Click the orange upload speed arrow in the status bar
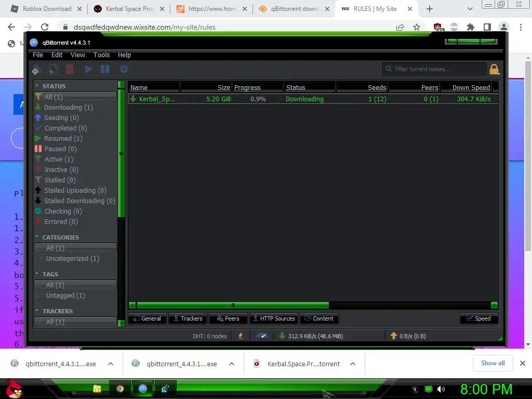The image size is (532, 399). click(x=394, y=336)
